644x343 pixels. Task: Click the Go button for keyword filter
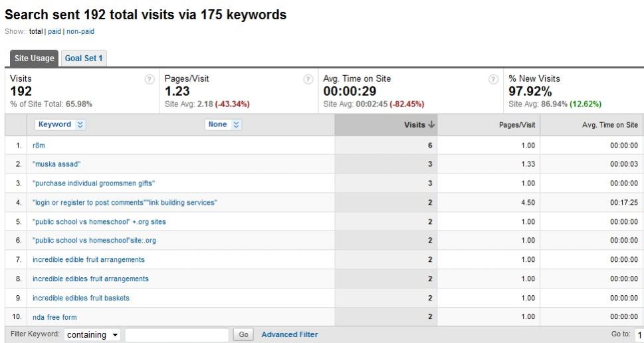tap(243, 335)
